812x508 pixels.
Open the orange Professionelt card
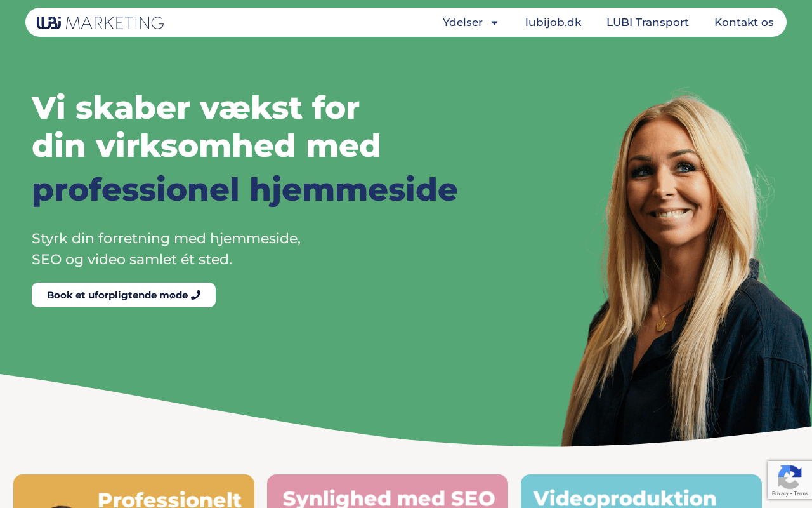coord(134,491)
